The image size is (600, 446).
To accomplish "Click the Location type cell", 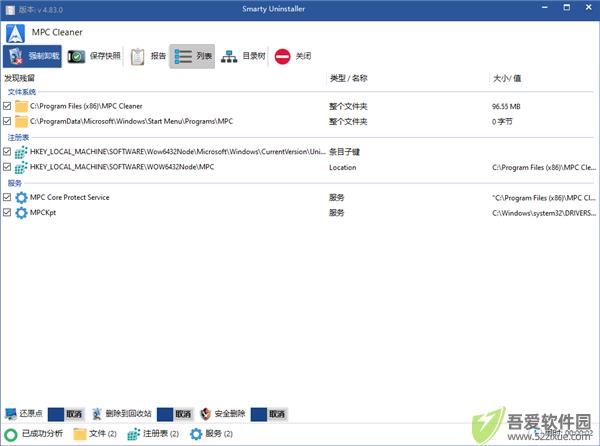I will (x=342, y=167).
